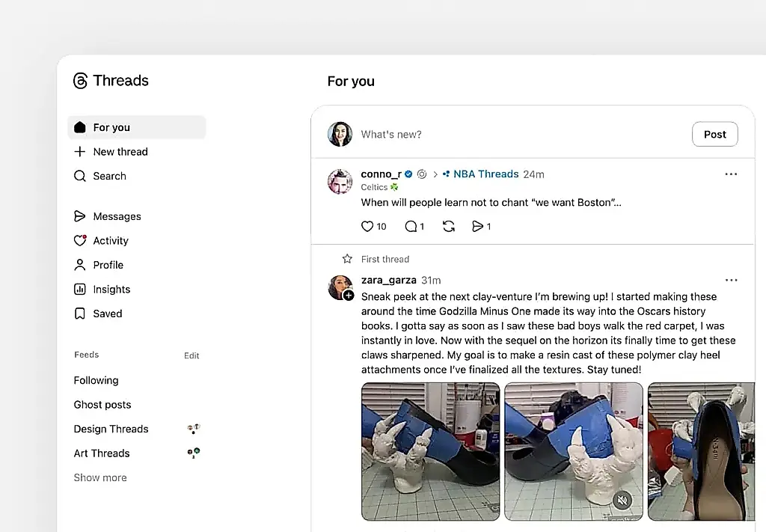The height and width of the screenshot is (532, 766).
Task: Repost conno_r's thread
Action: pos(449,226)
